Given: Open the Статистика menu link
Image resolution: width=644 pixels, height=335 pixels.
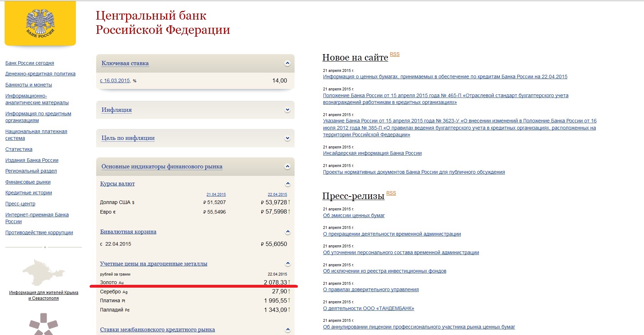Looking at the screenshot, I should tap(19, 149).
